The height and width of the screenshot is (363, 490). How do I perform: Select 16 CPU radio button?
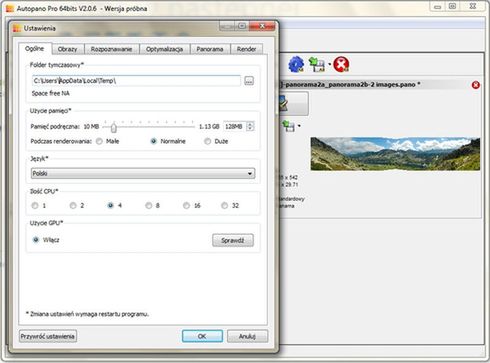186,206
